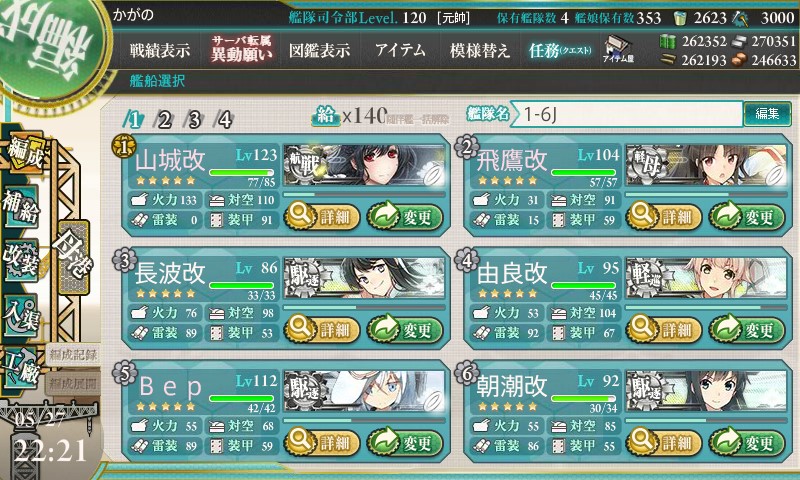Open the アイテム屋 item shop icon
Viewport: 800px width, 480px height.
[618, 50]
